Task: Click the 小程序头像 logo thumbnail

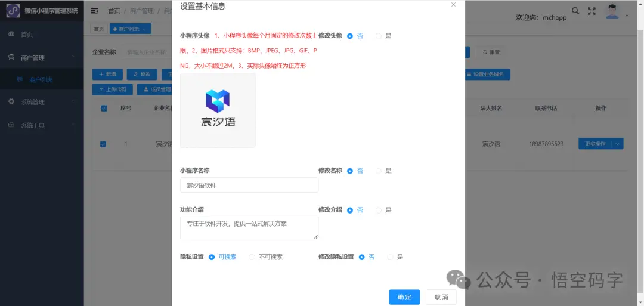Action: 218,110
